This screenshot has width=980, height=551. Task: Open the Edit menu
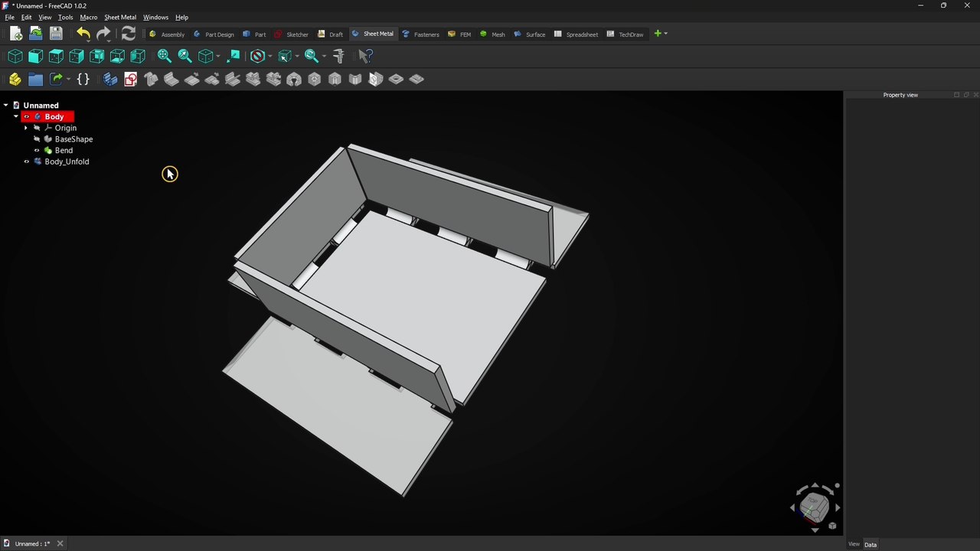pyautogui.click(x=26, y=17)
